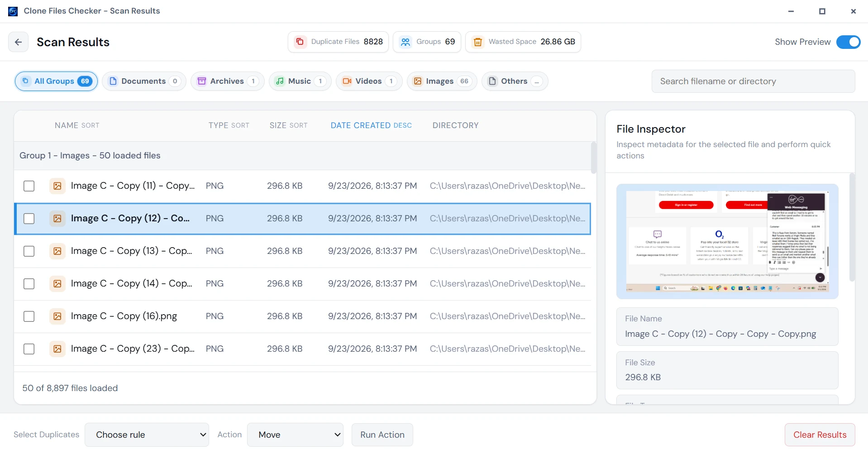
Task: Click image icon of Copy (13) row
Action: click(57, 251)
